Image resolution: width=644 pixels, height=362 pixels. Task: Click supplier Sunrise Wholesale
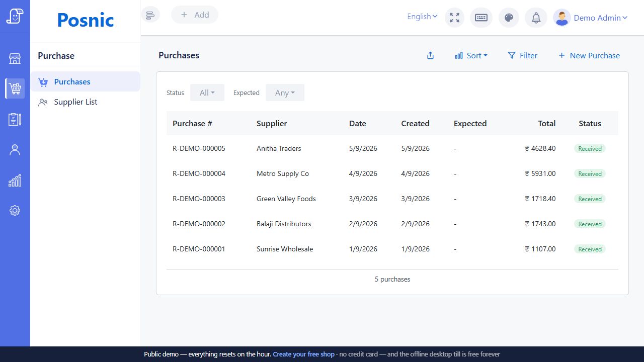click(x=285, y=249)
